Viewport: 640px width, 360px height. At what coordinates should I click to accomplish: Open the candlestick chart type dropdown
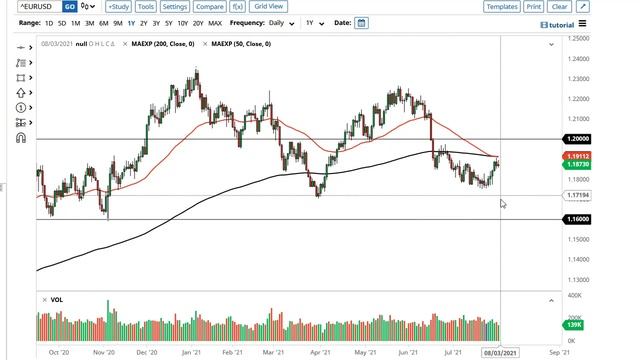(x=88, y=7)
